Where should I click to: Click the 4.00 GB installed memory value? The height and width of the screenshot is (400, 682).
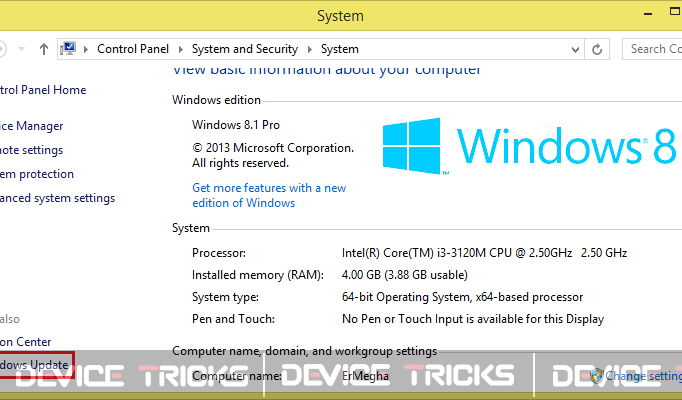point(405,275)
